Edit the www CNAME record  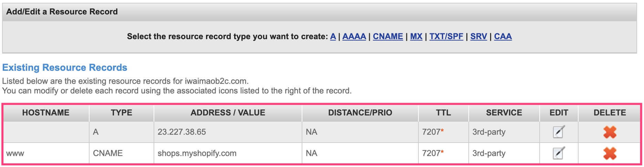tap(559, 153)
